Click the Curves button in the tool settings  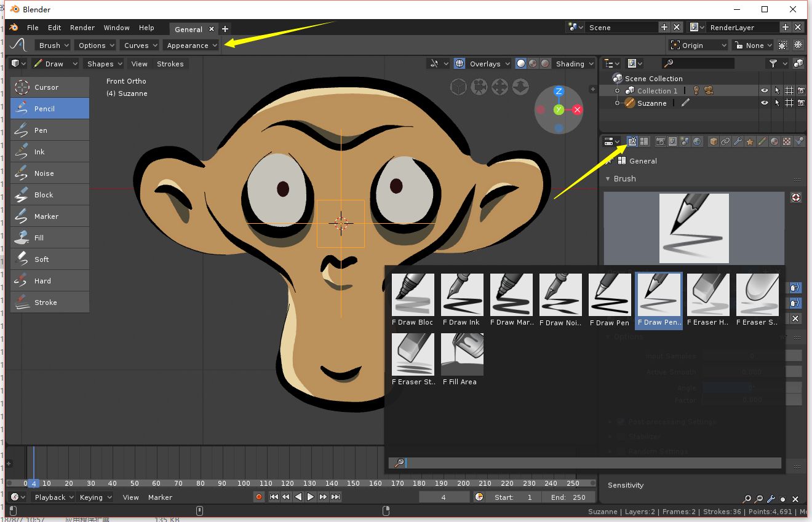[140, 45]
